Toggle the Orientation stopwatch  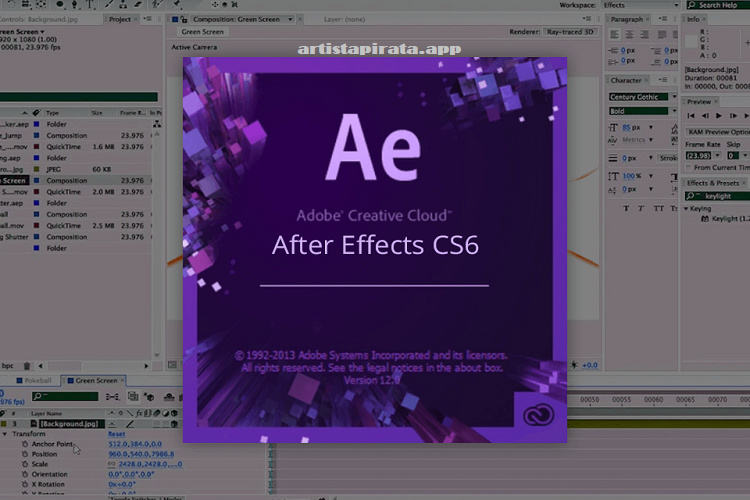pos(25,474)
